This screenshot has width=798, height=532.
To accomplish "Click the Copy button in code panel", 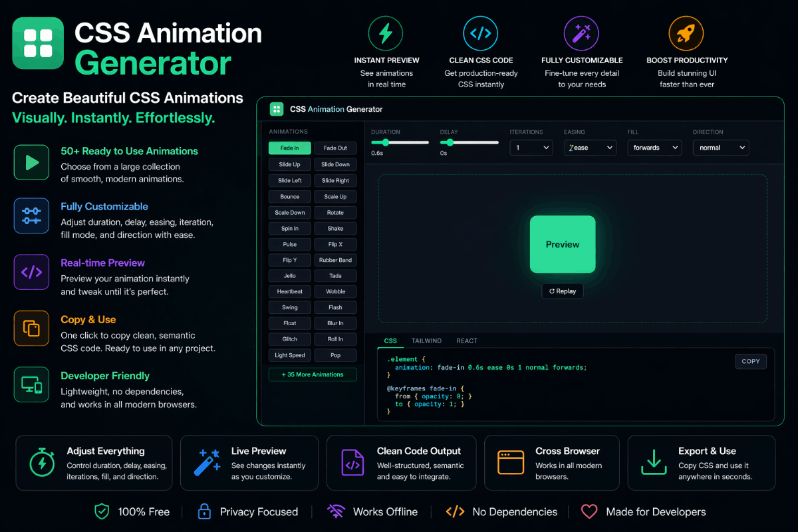I will pos(751,361).
